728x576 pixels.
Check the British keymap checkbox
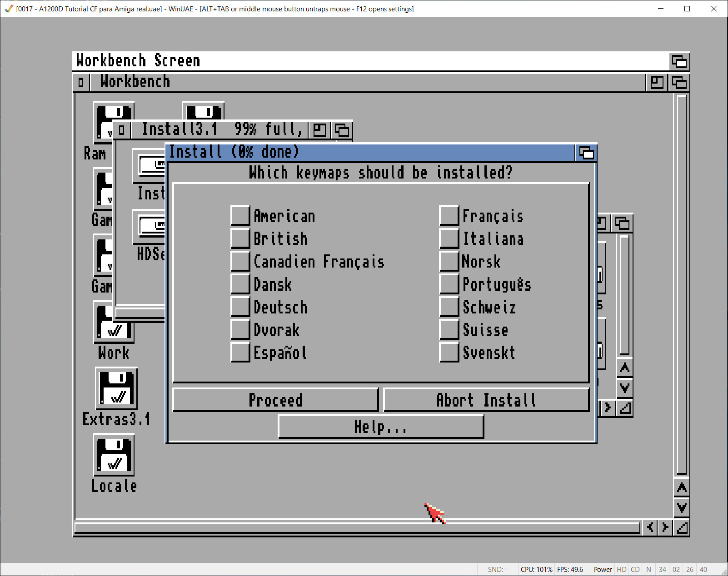tap(240, 238)
